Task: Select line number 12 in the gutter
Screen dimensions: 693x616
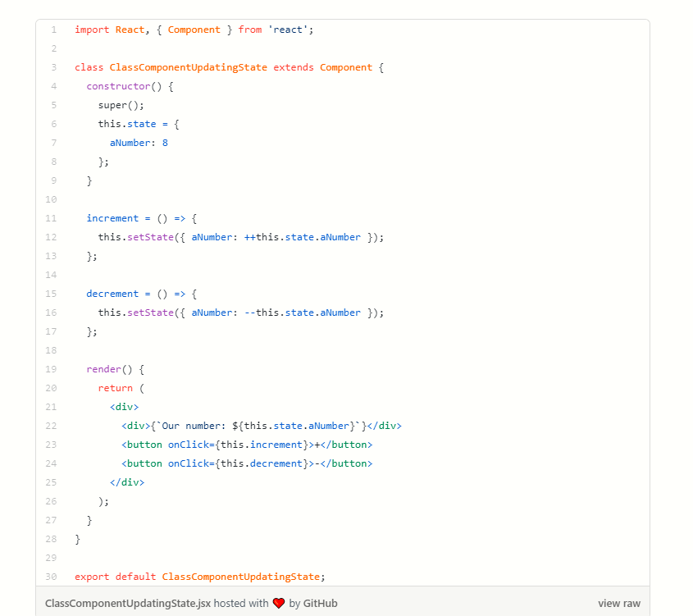Action: point(52,237)
